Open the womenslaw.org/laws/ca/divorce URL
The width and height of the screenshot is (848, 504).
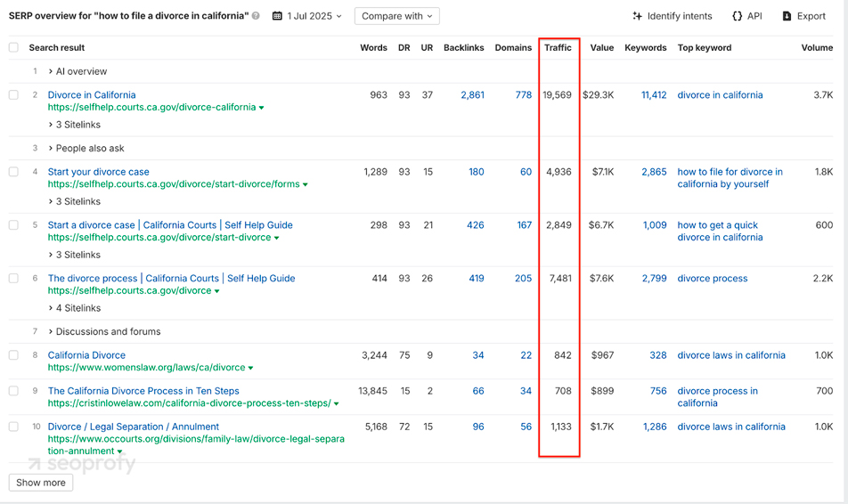(147, 367)
